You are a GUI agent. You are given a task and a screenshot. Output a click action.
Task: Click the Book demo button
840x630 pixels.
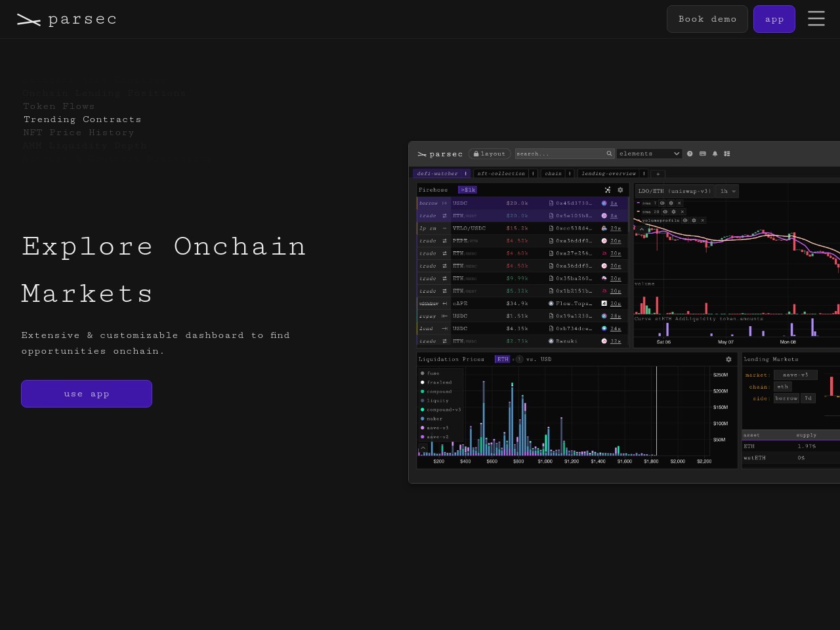(x=707, y=19)
